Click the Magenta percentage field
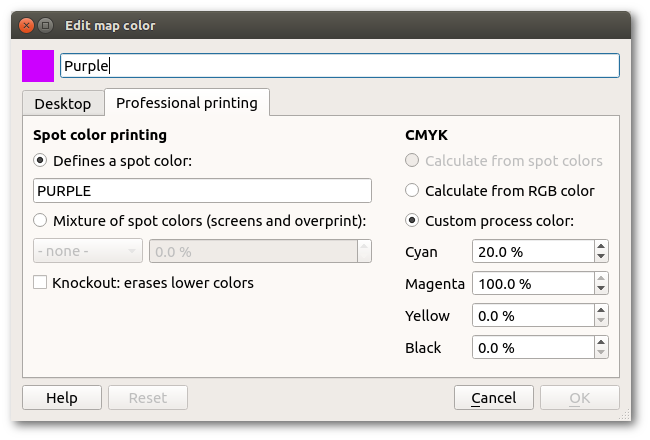 pyautogui.click(x=531, y=284)
